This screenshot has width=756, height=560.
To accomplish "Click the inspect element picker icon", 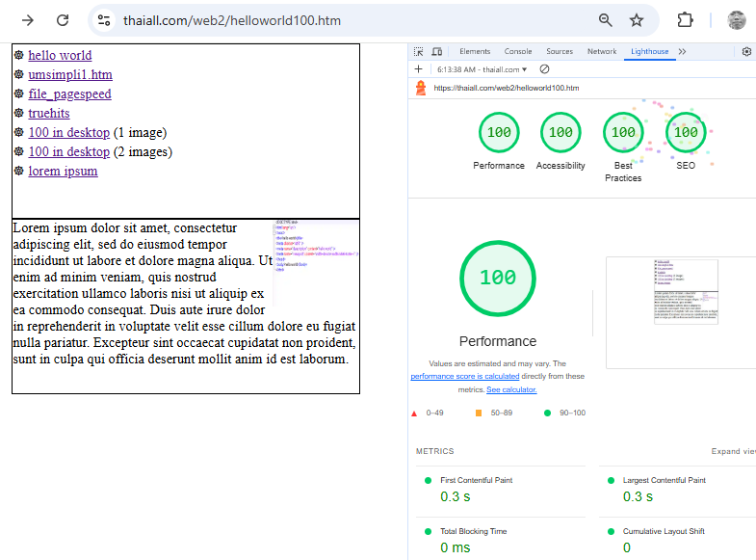I will (x=419, y=52).
